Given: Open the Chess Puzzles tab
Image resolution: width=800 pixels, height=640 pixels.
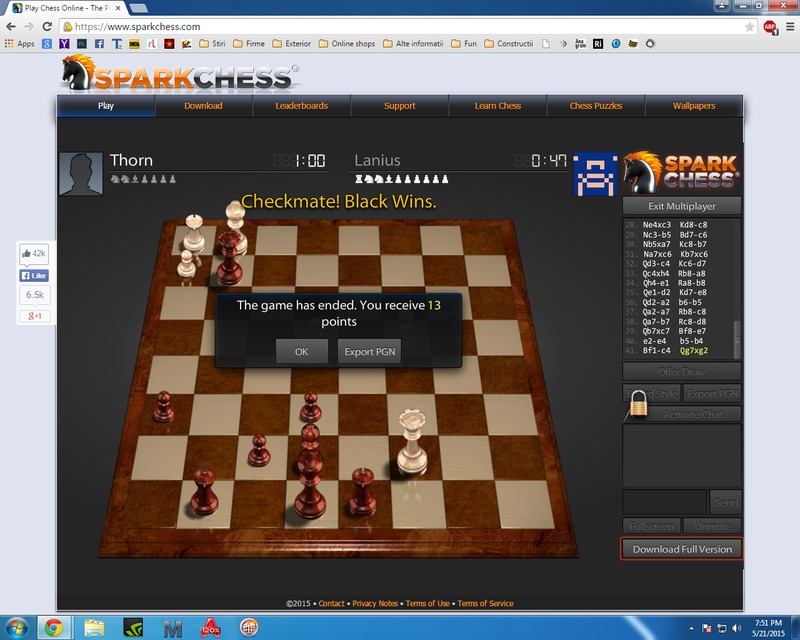Looking at the screenshot, I should pyautogui.click(x=595, y=106).
